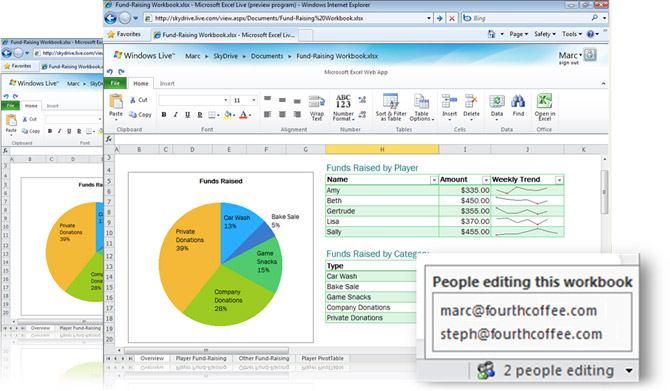Image resolution: width=670 pixels, height=391 pixels.
Task: Click Copy in the front window ribbon
Action: point(140,115)
